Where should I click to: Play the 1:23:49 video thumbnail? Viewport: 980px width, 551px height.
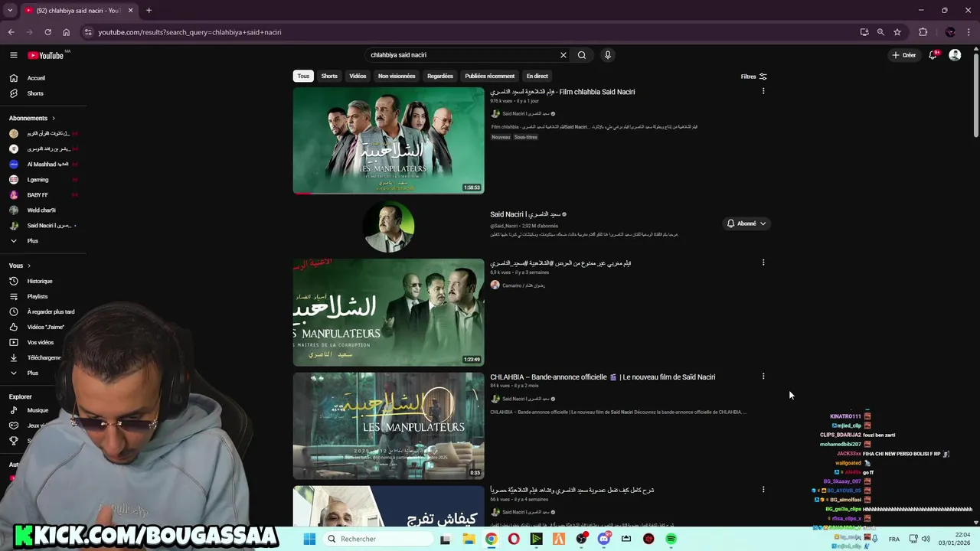388,312
